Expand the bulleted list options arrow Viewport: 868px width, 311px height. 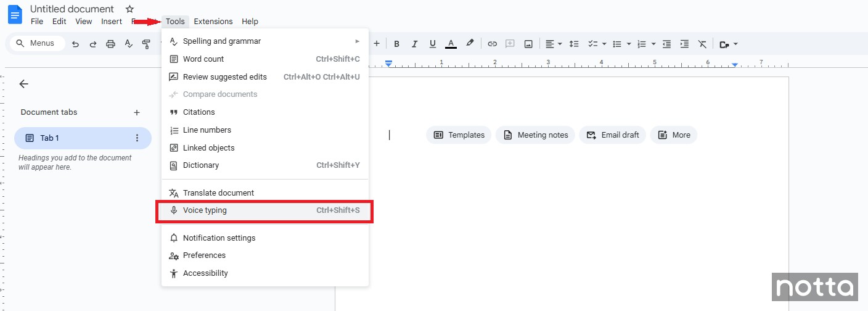pyautogui.click(x=629, y=44)
